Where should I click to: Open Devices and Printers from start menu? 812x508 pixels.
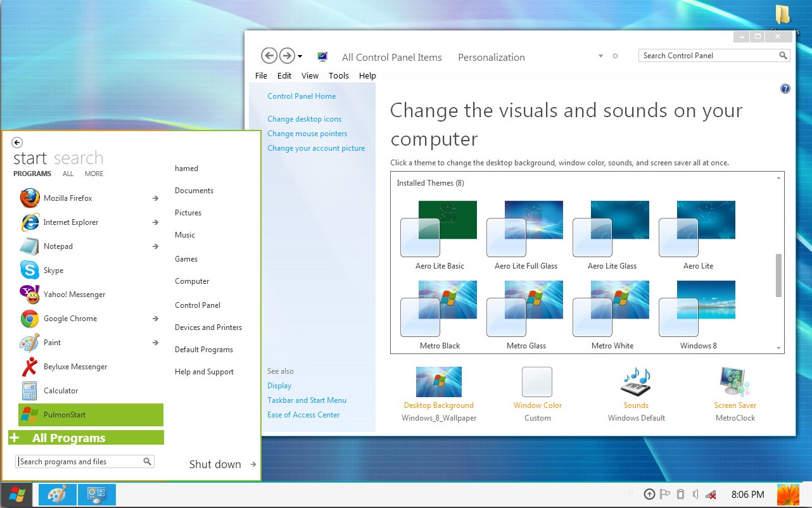208,327
